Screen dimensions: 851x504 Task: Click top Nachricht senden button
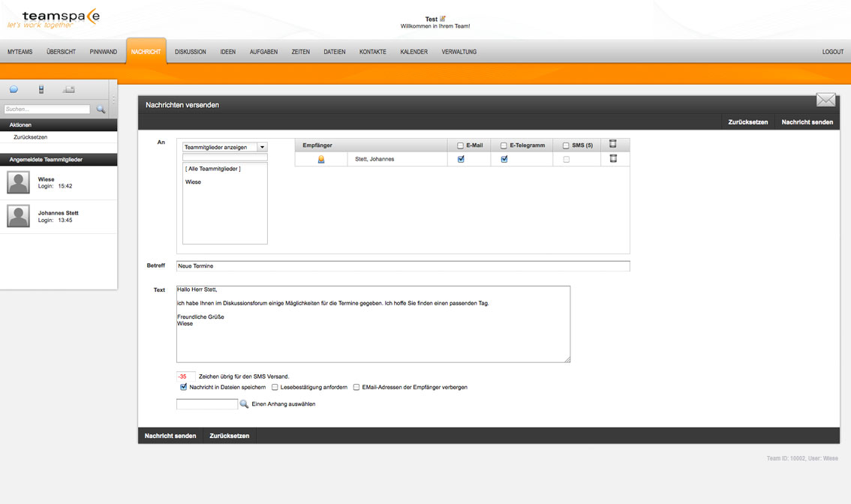807,122
